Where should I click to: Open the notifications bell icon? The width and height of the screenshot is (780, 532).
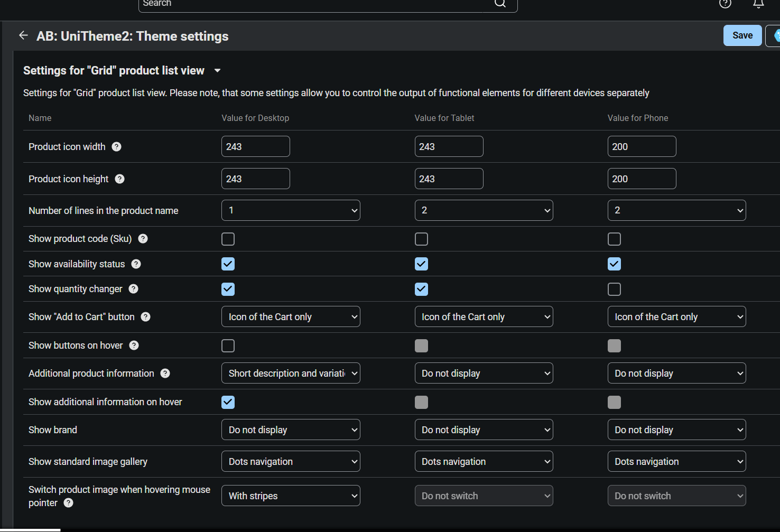[x=758, y=4]
